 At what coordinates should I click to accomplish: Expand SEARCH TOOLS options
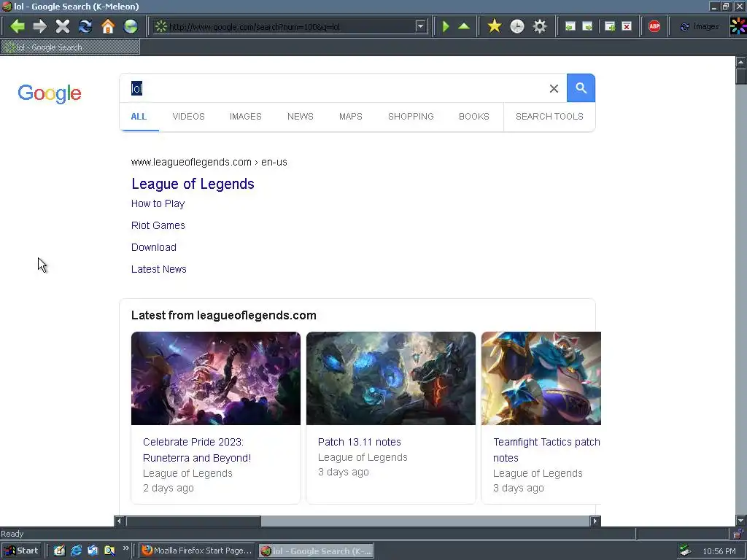click(549, 117)
